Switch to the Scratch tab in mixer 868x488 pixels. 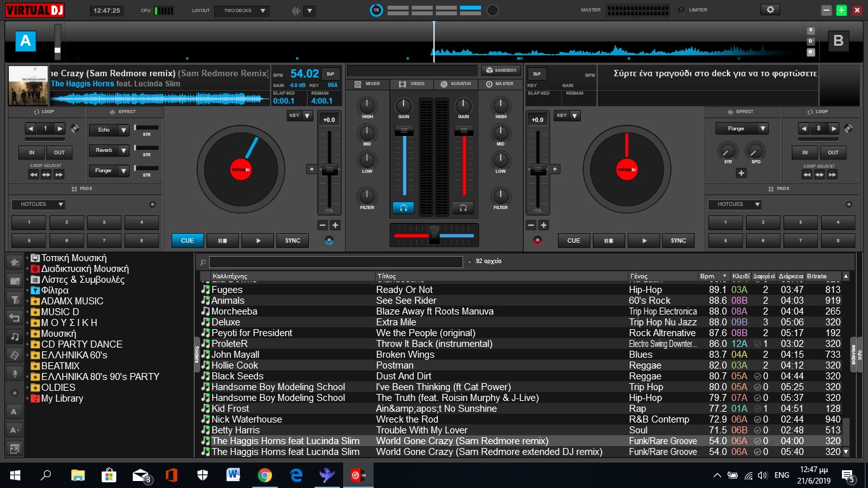pyautogui.click(x=455, y=84)
